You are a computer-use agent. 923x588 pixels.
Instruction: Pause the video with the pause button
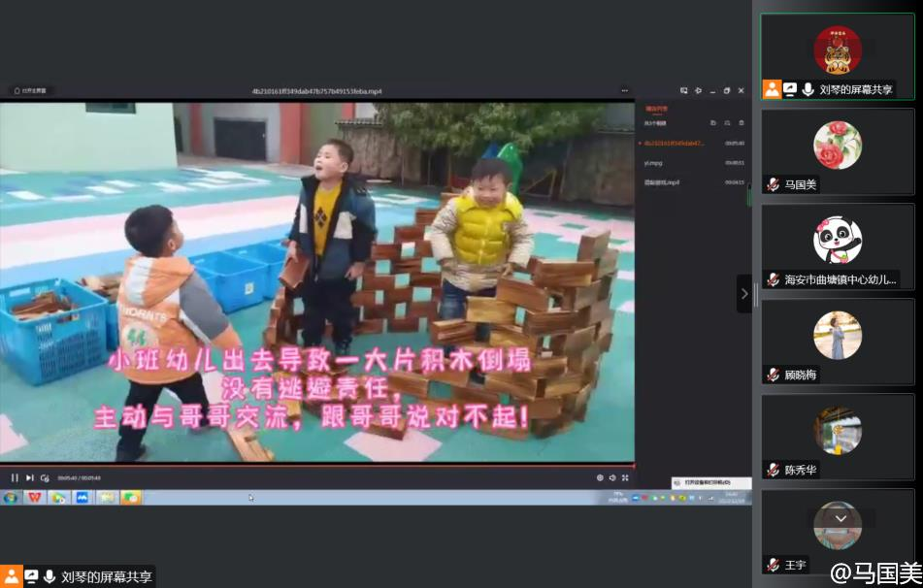pyautogui.click(x=15, y=477)
